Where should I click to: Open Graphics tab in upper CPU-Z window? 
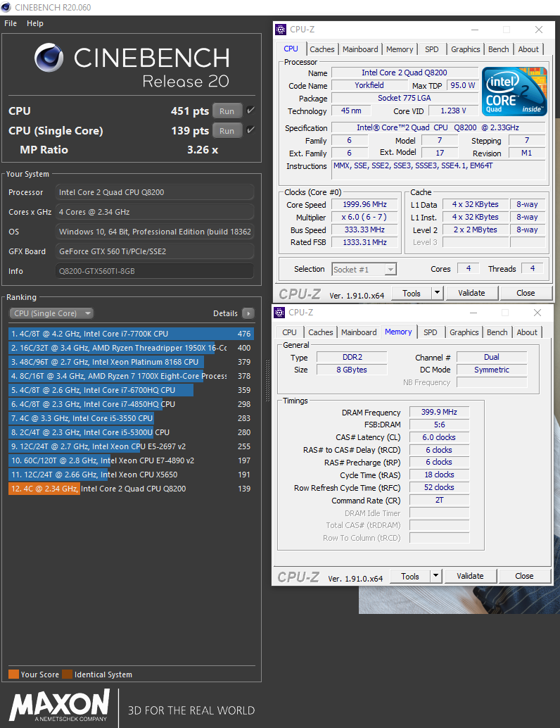click(465, 49)
